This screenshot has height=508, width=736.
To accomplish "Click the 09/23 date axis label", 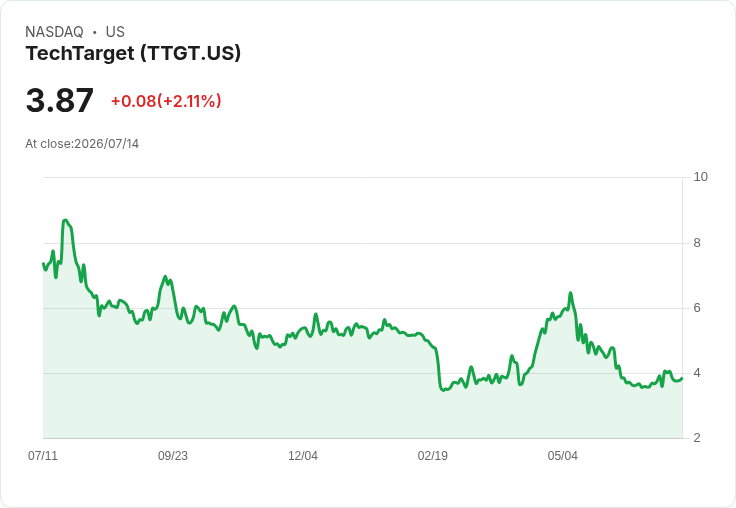I will [173, 455].
